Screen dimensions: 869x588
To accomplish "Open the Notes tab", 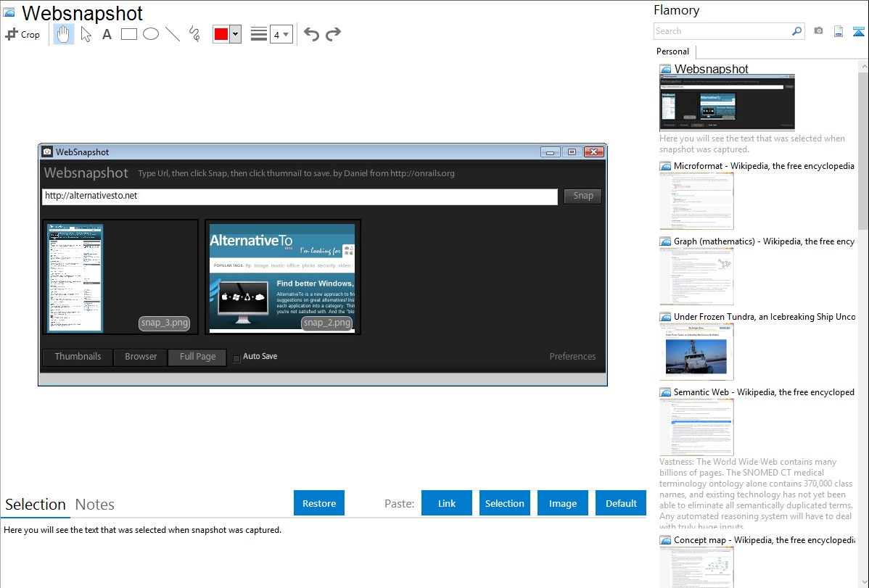I will tap(95, 505).
